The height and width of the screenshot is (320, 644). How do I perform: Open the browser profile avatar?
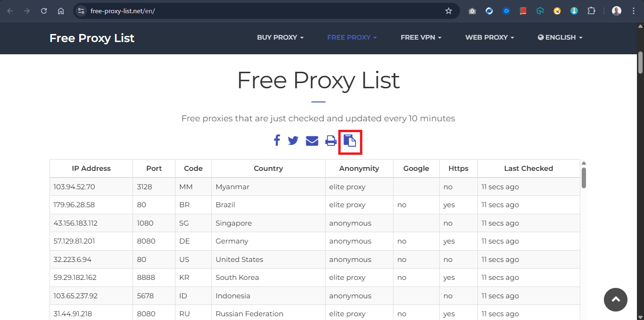[x=616, y=10]
